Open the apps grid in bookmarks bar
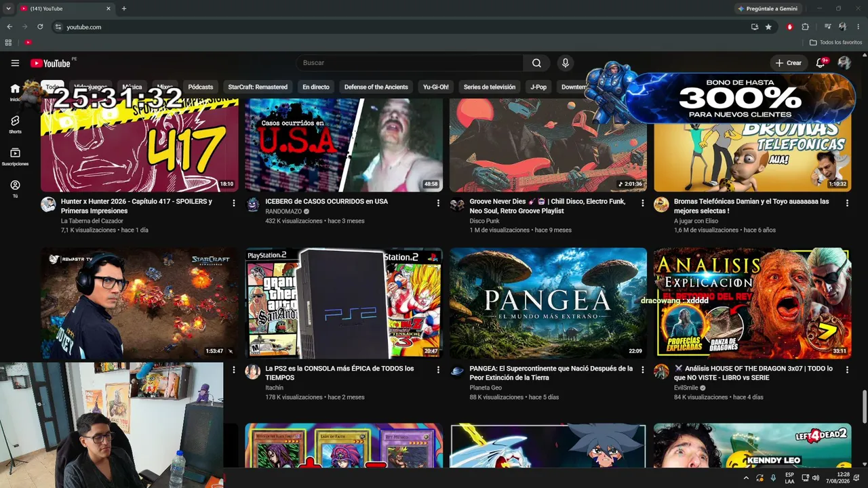Viewport: 868px width, 488px height. pos(8,42)
